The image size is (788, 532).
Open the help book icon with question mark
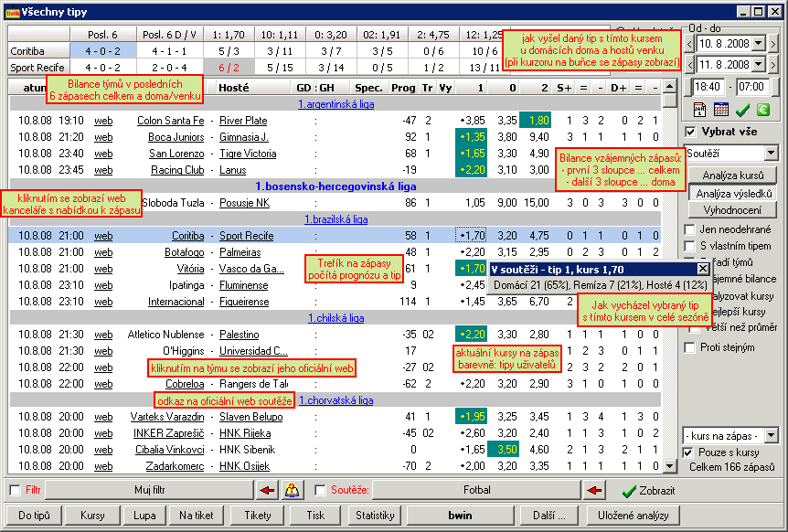(292, 490)
